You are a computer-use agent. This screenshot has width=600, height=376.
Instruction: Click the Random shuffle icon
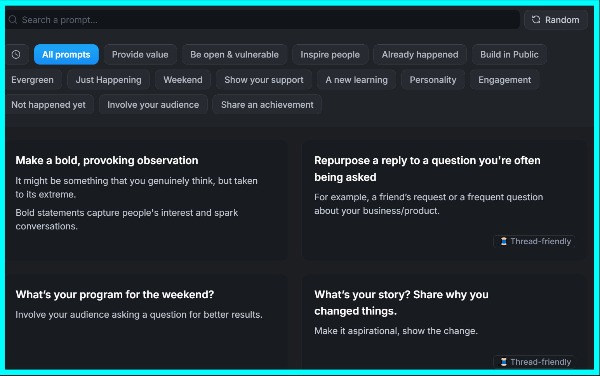coord(536,20)
